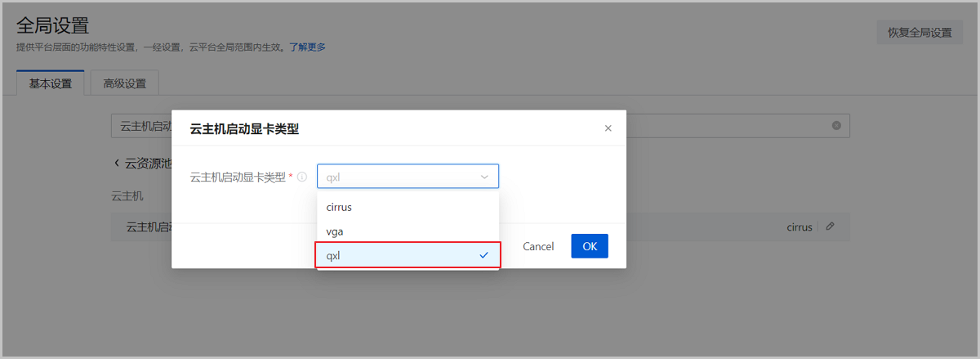
Task: Click the chevron arrow in the qxl select box
Action: [x=484, y=177]
